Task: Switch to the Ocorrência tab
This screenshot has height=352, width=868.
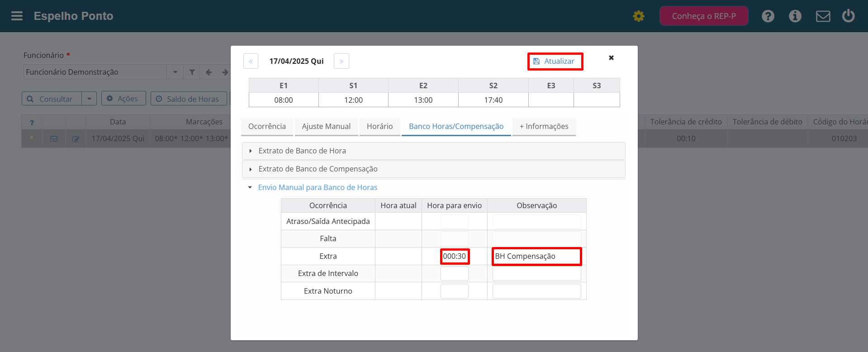Action: [267, 127]
